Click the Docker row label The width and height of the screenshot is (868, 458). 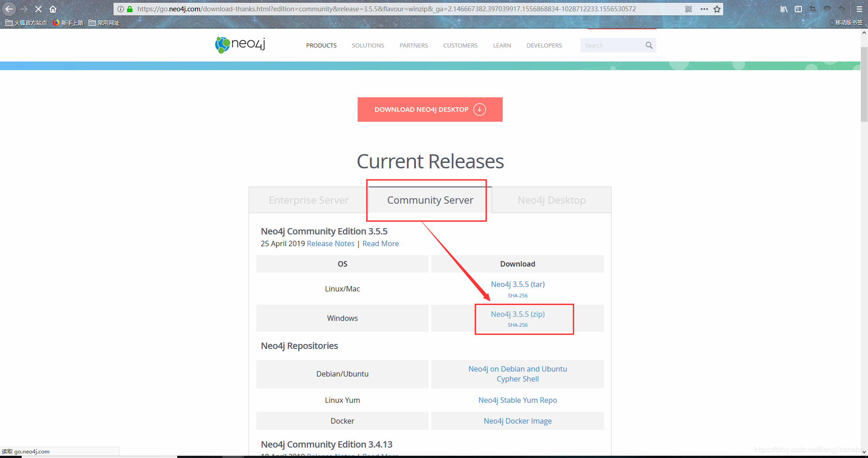point(342,421)
